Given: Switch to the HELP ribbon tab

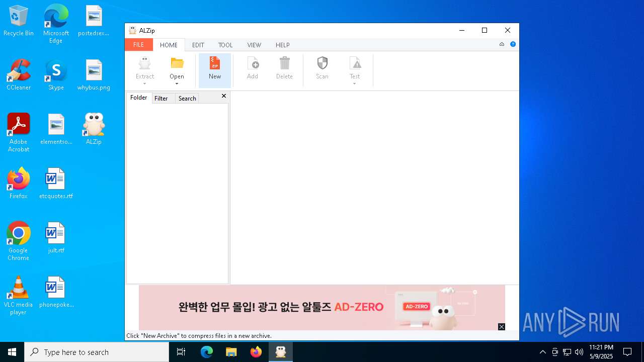Looking at the screenshot, I should pos(283,45).
